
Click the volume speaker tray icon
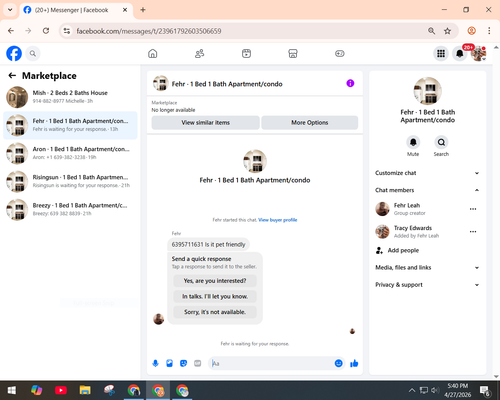click(434, 390)
